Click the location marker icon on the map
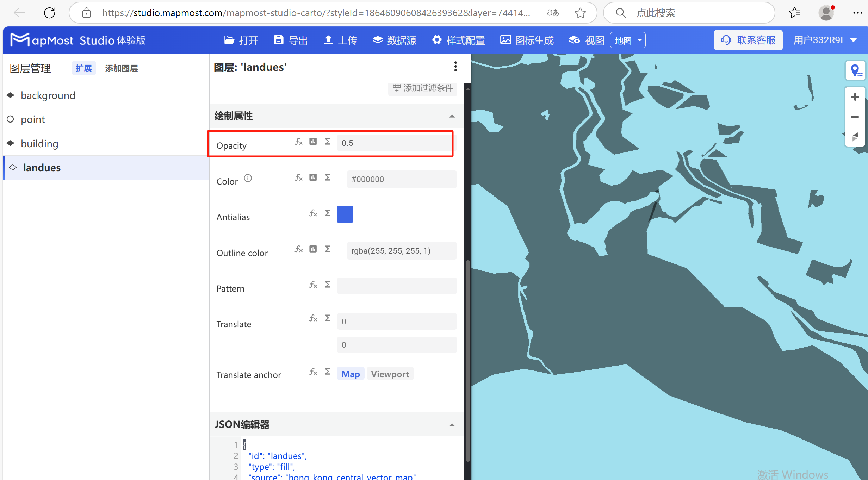This screenshot has width=868, height=480. pyautogui.click(x=855, y=70)
